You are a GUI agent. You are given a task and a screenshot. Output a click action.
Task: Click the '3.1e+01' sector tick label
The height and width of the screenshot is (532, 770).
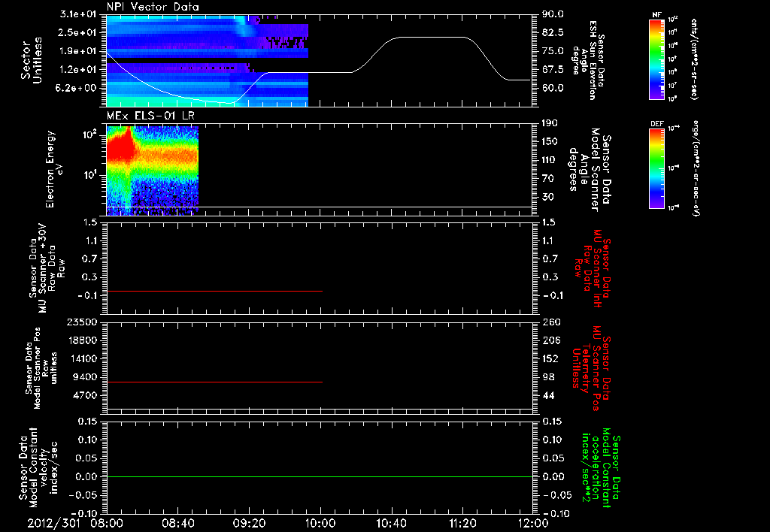coord(78,14)
